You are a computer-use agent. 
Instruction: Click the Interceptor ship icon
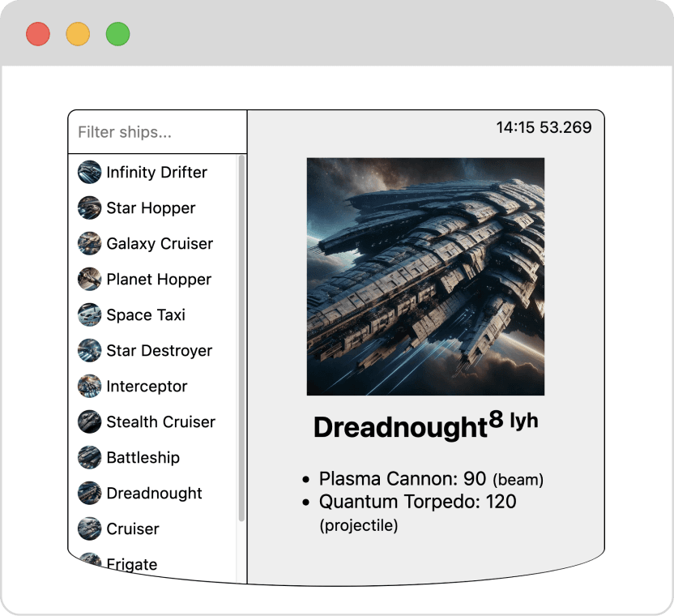click(89, 386)
